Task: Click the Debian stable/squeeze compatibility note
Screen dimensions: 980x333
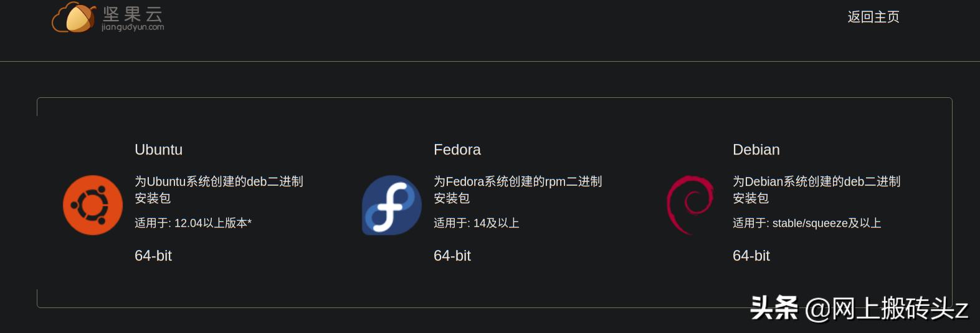Action: (806, 223)
